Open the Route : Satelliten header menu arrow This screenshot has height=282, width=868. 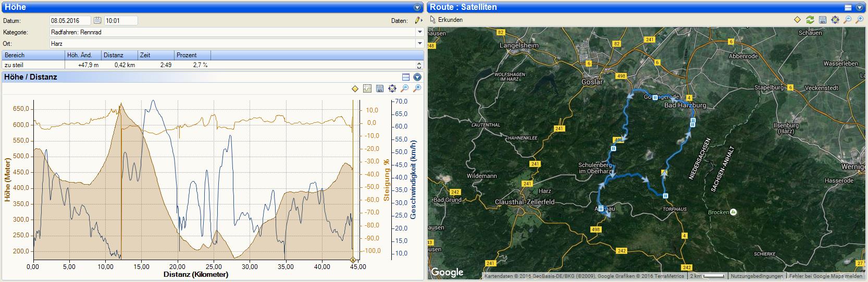860,8
